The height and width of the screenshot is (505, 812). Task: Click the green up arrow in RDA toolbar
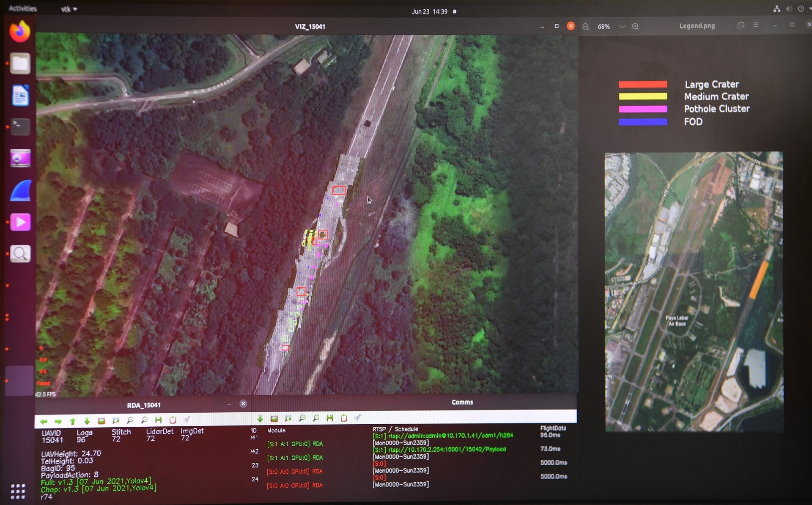tap(73, 421)
